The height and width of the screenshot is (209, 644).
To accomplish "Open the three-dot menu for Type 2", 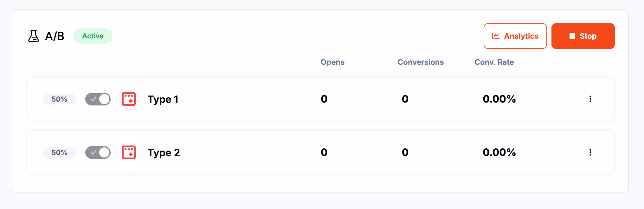I will 590,152.
